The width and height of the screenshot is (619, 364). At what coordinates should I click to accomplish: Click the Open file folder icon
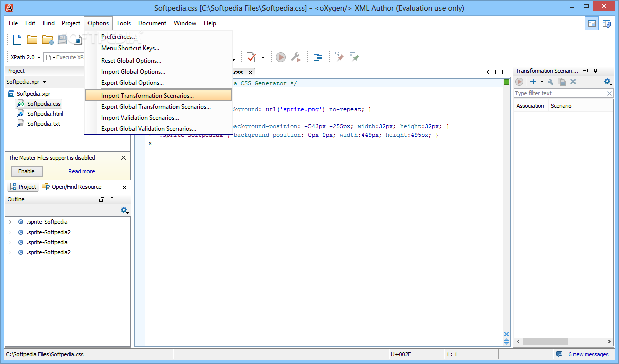32,40
